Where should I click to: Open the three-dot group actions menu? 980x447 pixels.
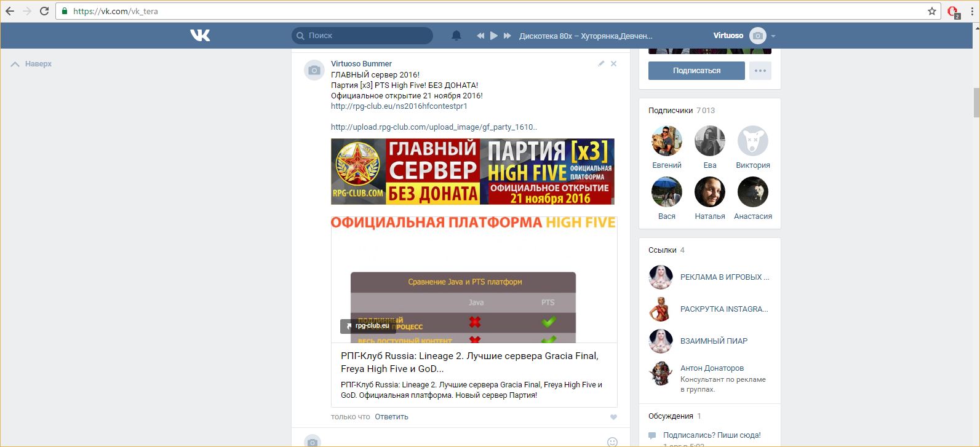coord(760,71)
